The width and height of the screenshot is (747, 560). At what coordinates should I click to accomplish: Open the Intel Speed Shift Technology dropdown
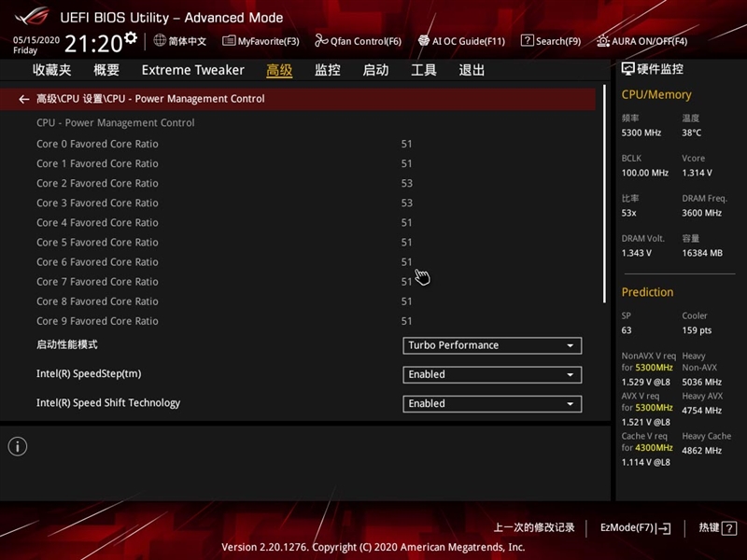point(492,403)
